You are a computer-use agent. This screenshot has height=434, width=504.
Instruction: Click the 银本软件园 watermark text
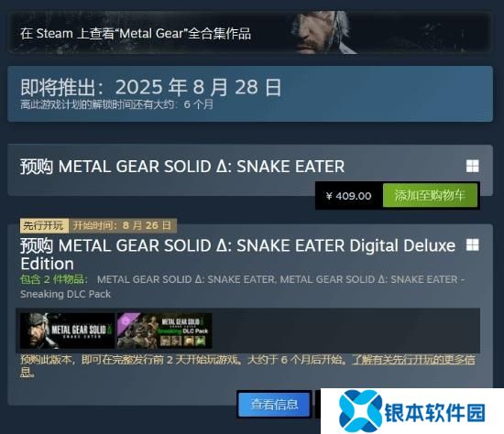[x=434, y=413]
